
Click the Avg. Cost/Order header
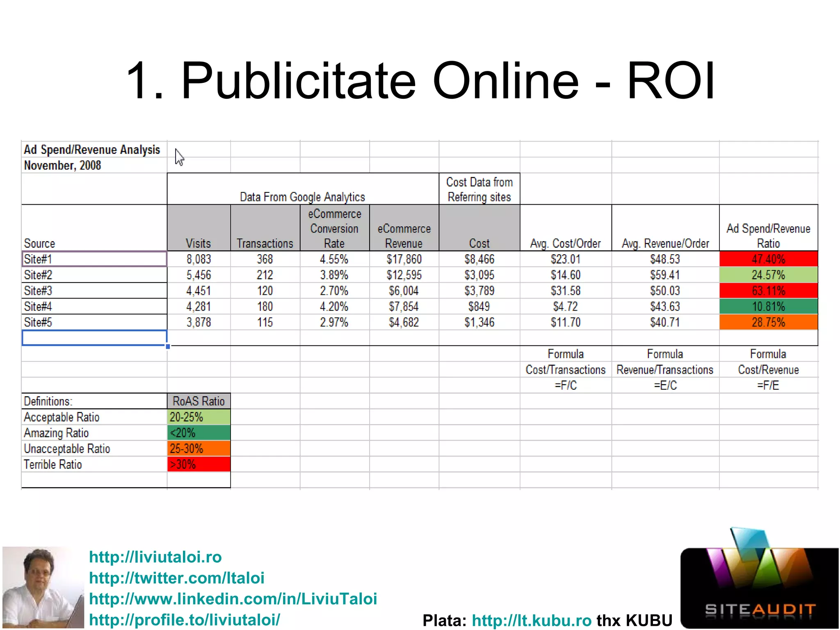coord(566,228)
